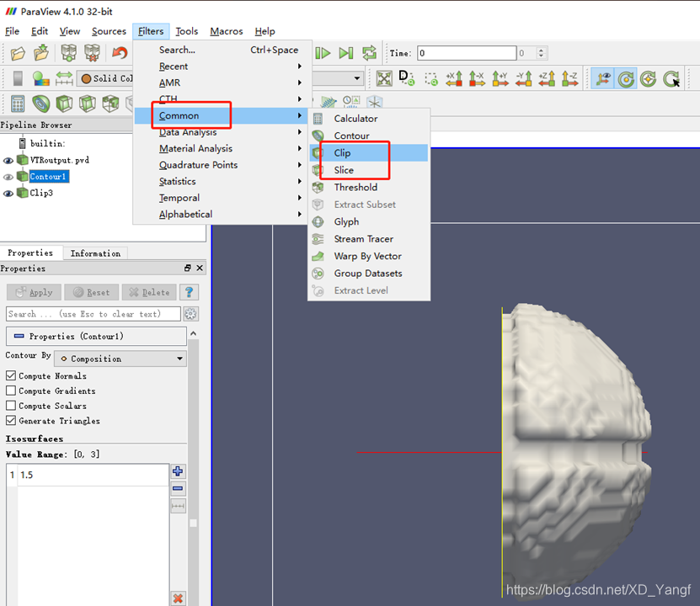This screenshot has width=700, height=606.
Task: Set view direction to -Y icon
Action: [x=524, y=78]
